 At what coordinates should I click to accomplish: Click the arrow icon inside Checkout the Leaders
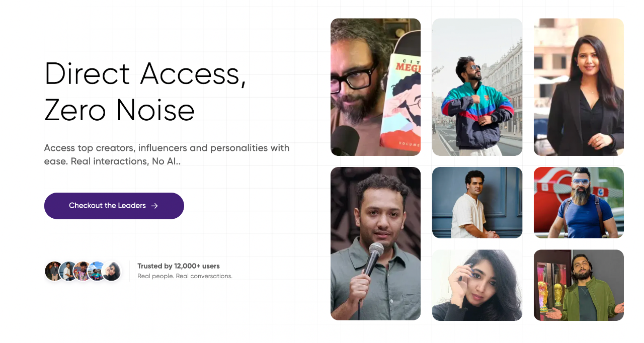tap(154, 206)
